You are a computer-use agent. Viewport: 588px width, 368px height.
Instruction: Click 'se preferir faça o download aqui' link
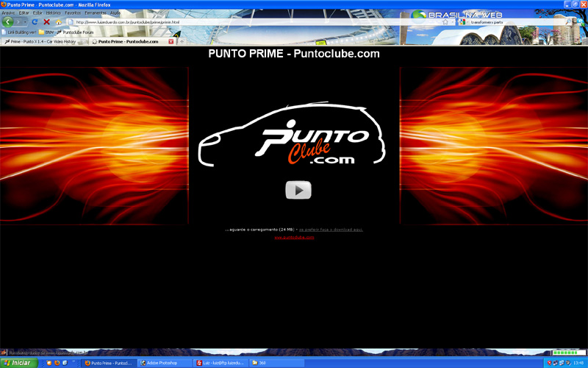click(x=331, y=230)
